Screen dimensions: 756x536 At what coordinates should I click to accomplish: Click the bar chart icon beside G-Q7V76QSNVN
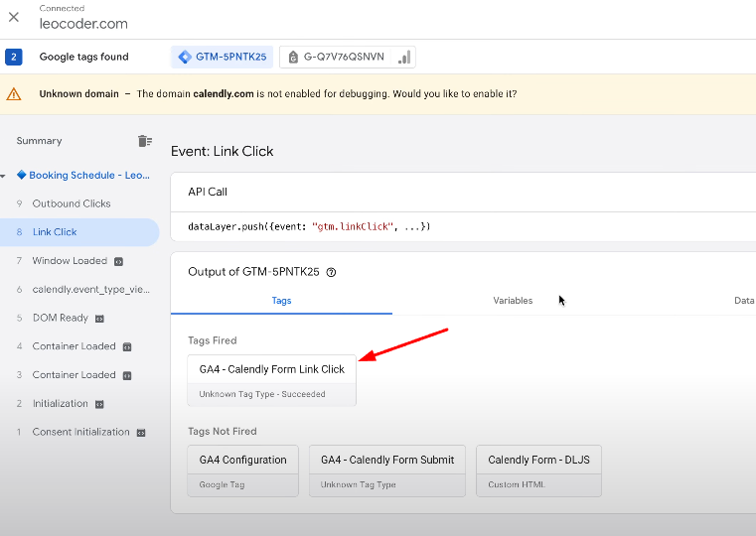tap(404, 57)
